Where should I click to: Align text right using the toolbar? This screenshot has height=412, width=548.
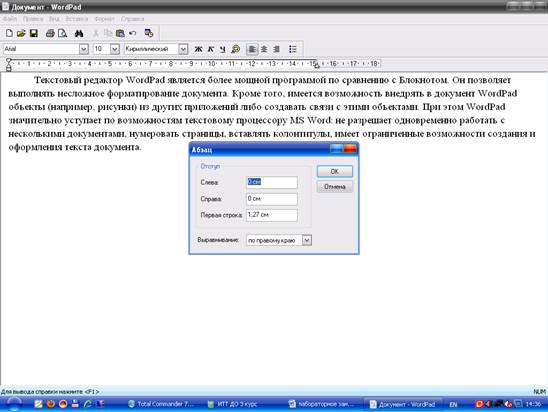point(276,49)
